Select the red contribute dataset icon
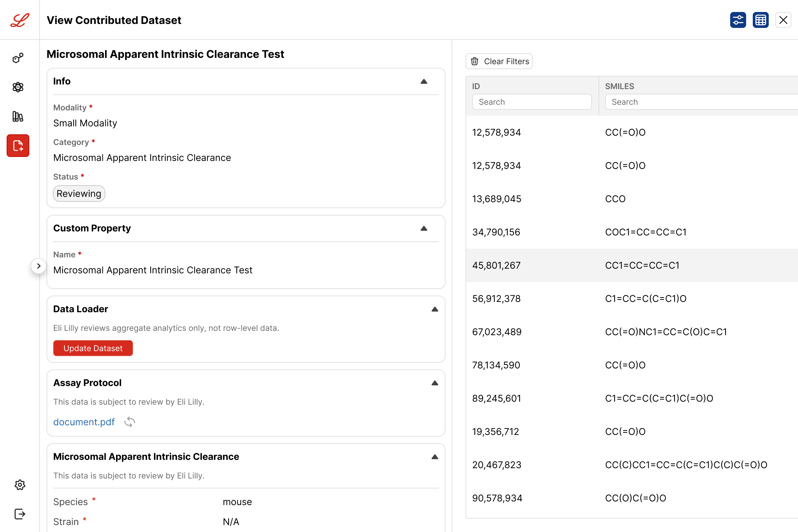Screen dimensions: 798x532 [18, 146]
